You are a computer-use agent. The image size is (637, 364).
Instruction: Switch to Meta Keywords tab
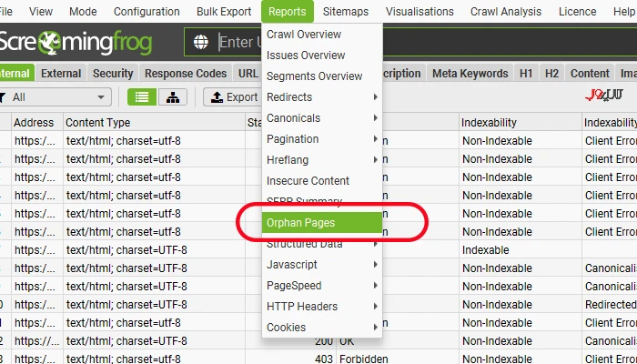pos(470,74)
